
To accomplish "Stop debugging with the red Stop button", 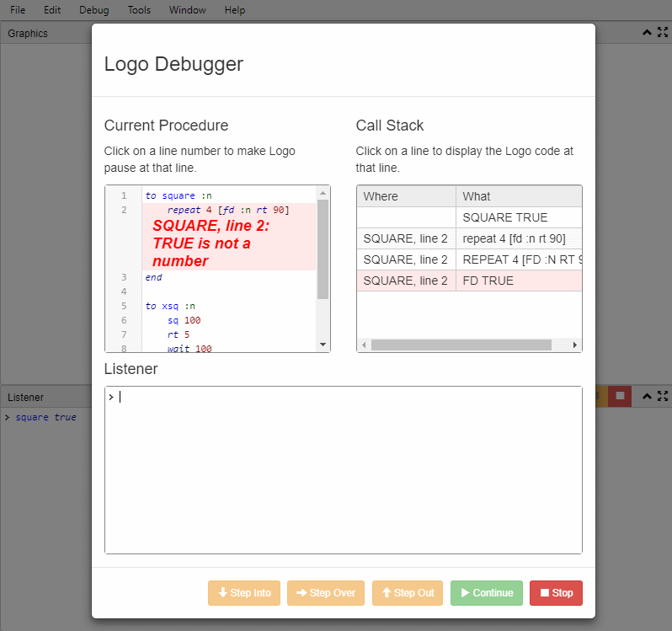I will pyautogui.click(x=556, y=593).
